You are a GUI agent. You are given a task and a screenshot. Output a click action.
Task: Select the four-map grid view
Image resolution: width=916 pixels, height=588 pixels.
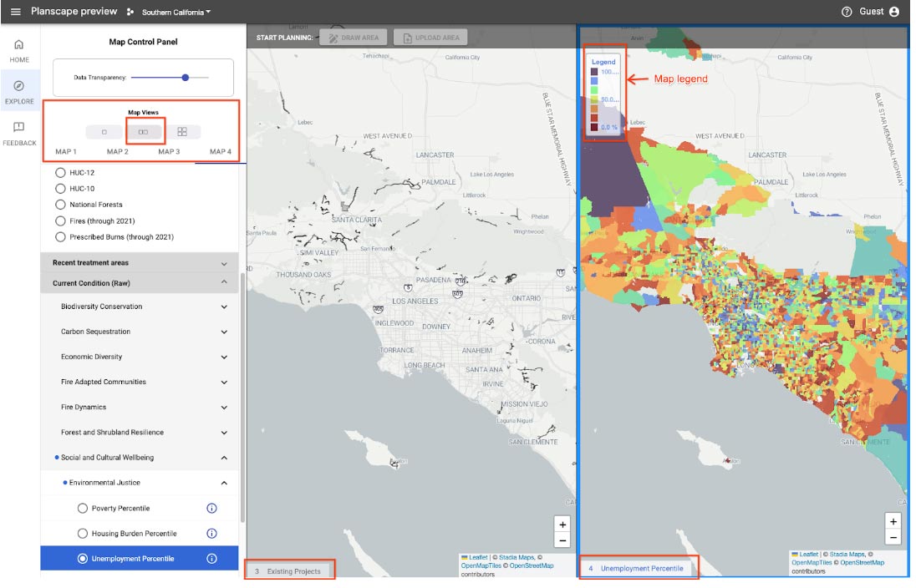(182, 132)
